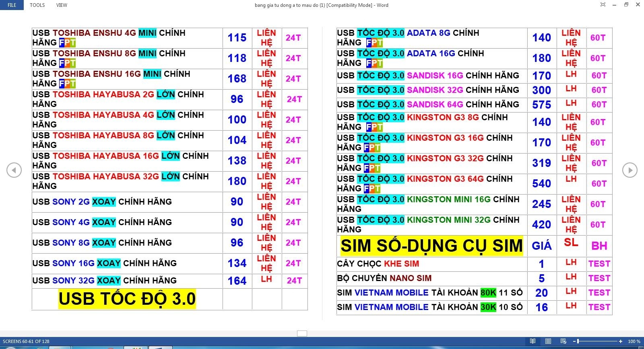644x349 pixels.
Task: Select USB SONY 16G XOAY CHÍNH HÃNG text
Action: point(105,263)
